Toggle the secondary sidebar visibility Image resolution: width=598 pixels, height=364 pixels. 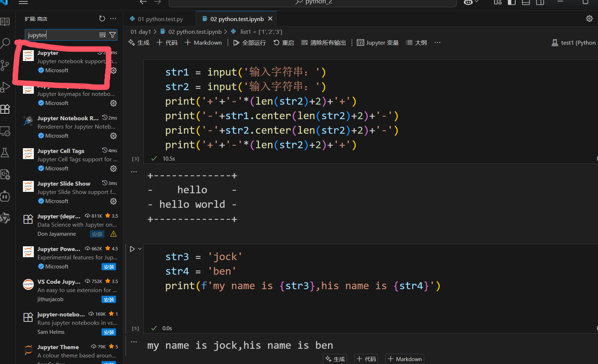pos(540,3)
